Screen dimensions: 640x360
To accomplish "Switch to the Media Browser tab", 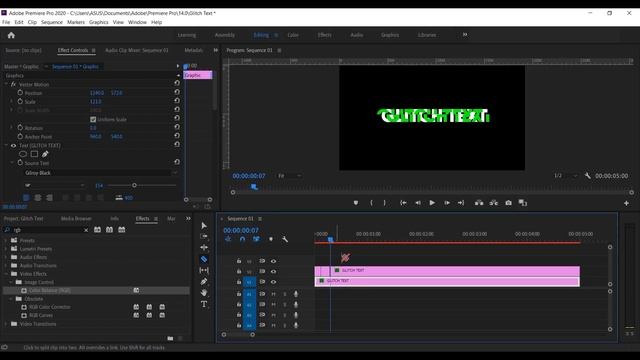I will pyautogui.click(x=76, y=219).
